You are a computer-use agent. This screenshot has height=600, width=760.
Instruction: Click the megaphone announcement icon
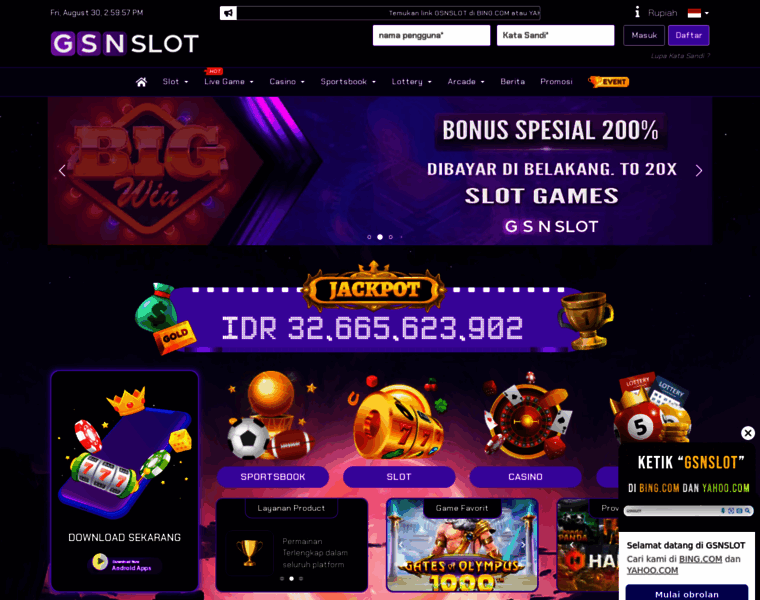(x=228, y=13)
